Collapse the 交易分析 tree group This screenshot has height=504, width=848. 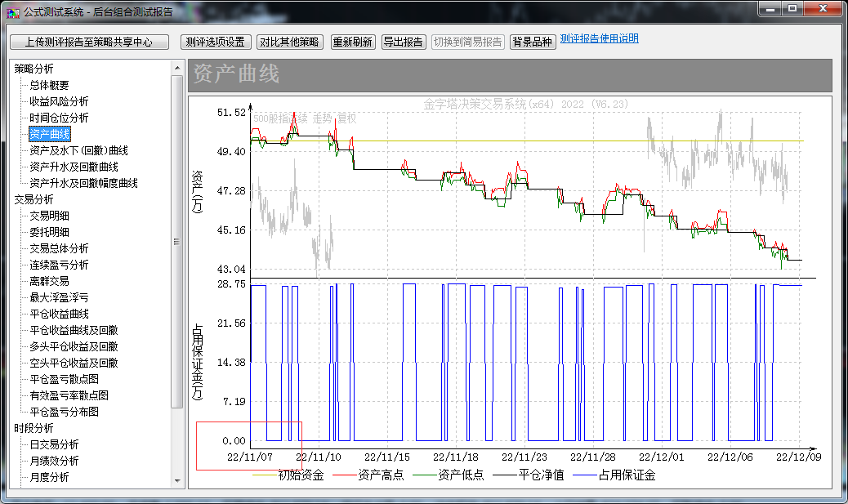point(33,199)
